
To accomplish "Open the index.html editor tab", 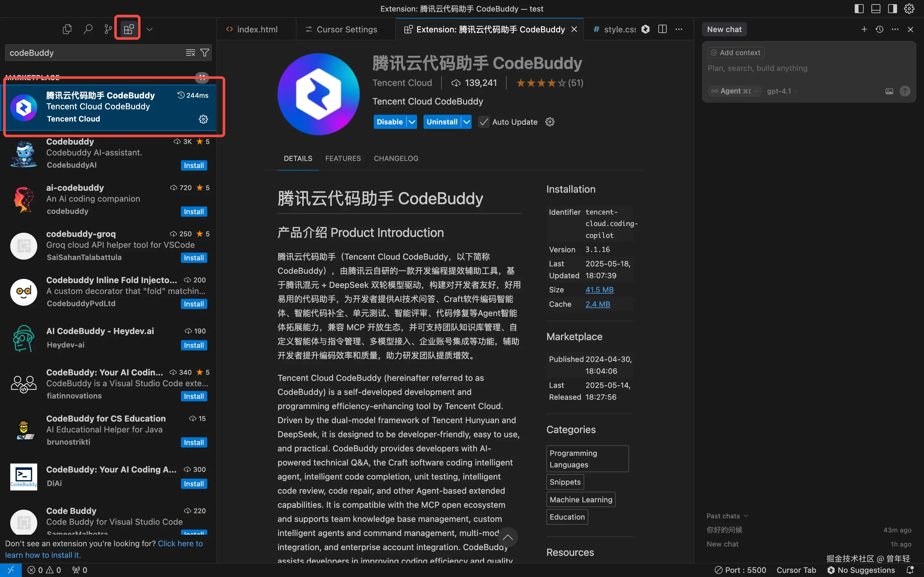I will [257, 29].
